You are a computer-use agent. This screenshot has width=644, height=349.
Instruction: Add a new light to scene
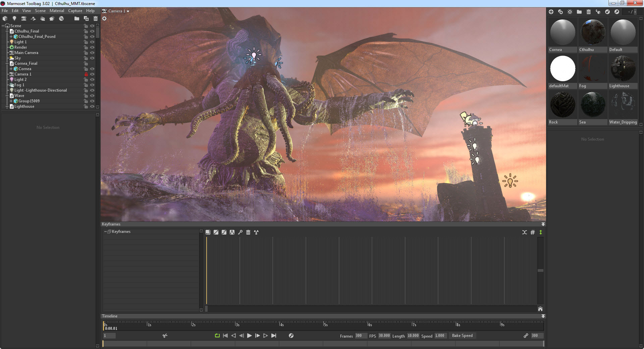pos(14,18)
